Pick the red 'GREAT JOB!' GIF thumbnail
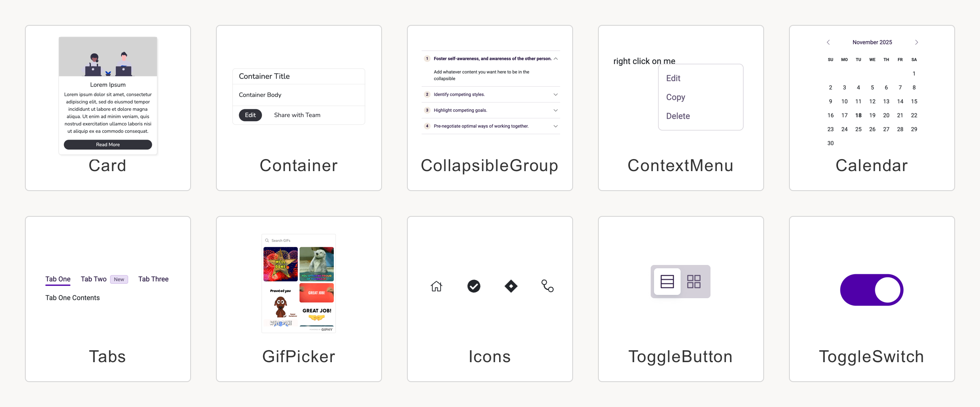 (x=316, y=293)
